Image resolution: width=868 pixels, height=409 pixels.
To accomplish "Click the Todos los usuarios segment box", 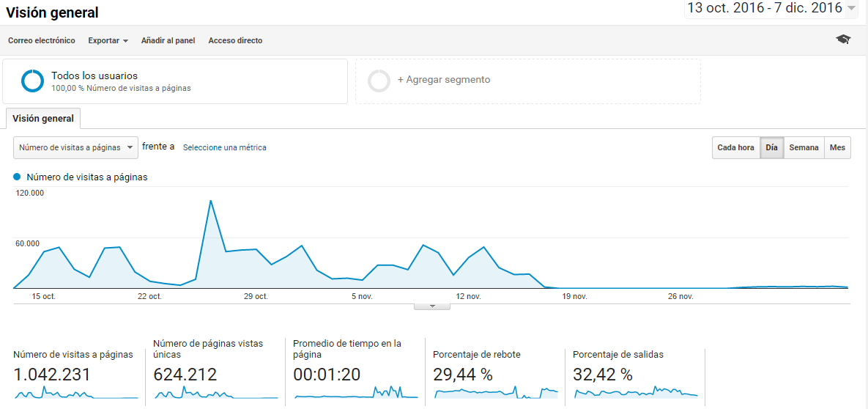I will 175,81.
